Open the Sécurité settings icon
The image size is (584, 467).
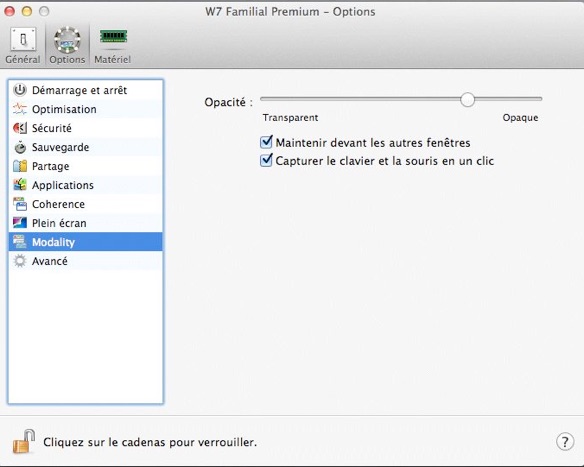tap(20, 128)
